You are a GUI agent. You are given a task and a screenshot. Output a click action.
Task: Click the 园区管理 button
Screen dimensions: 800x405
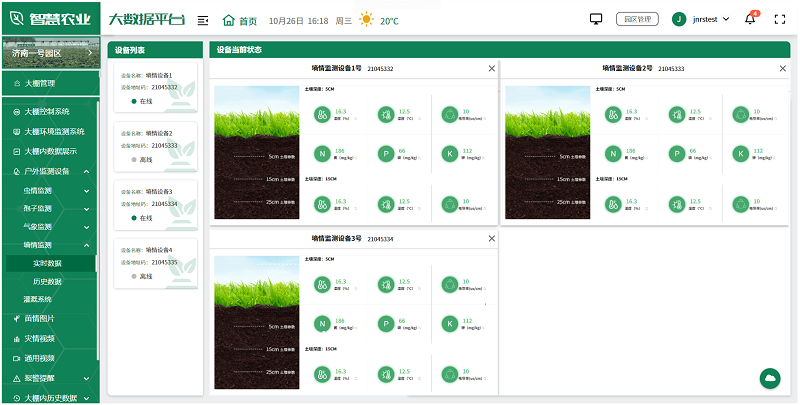[637, 19]
